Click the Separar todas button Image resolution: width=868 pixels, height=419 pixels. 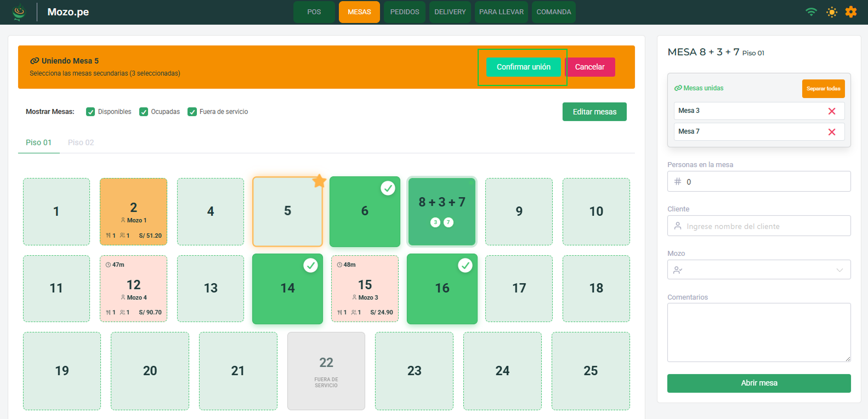(x=822, y=89)
